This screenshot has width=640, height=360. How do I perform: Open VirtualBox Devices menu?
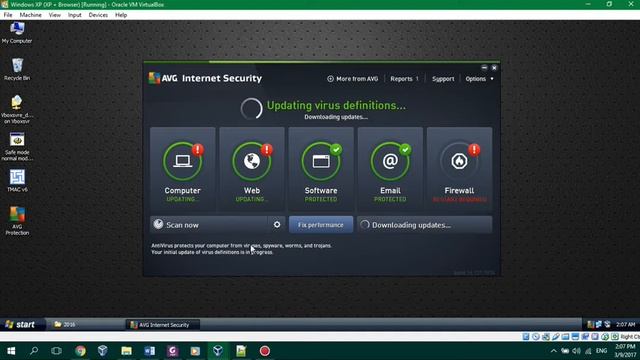click(98, 15)
